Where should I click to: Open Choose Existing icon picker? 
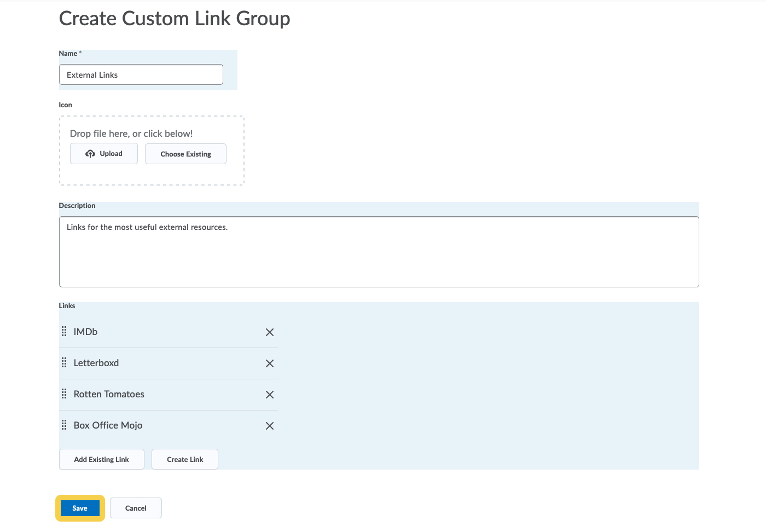pyautogui.click(x=185, y=154)
